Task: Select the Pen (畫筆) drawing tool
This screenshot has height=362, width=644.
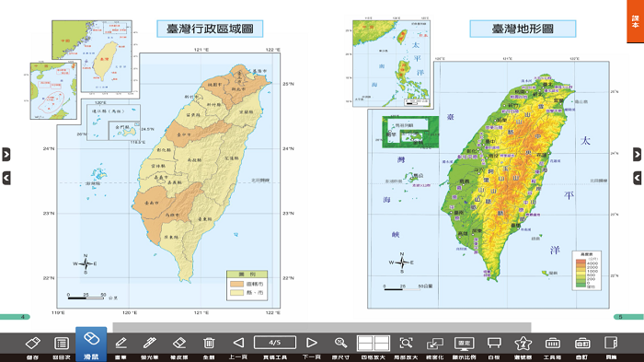Action: pos(121,343)
